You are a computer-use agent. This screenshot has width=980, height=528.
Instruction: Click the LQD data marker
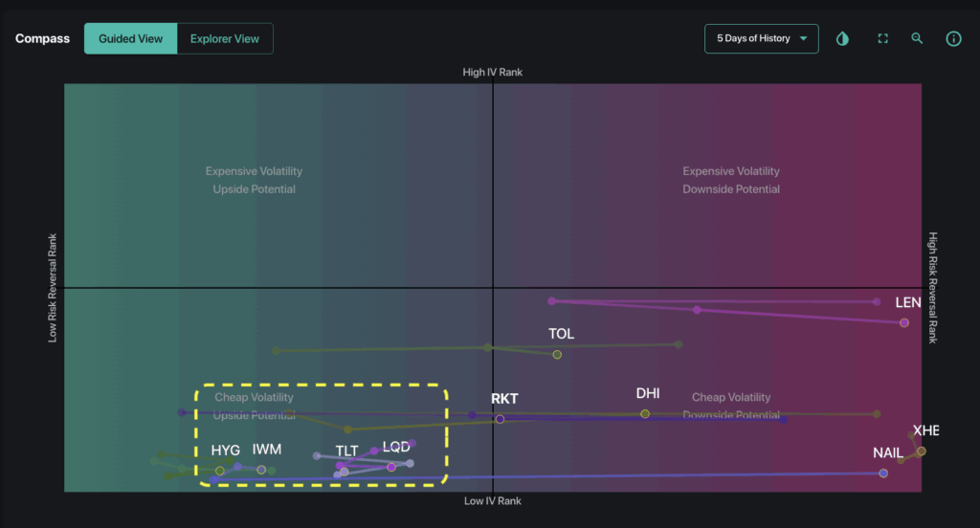coord(391,467)
